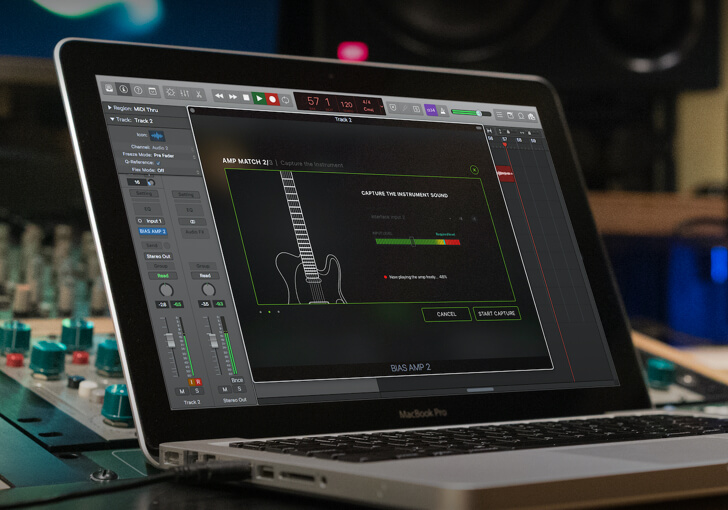
Task: Open Smart Controls dial icon
Action: [170, 92]
